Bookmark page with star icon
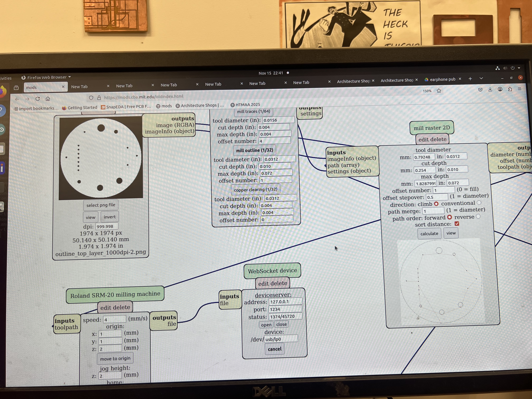The image size is (532, 399). pyautogui.click(x=439, y=91)
